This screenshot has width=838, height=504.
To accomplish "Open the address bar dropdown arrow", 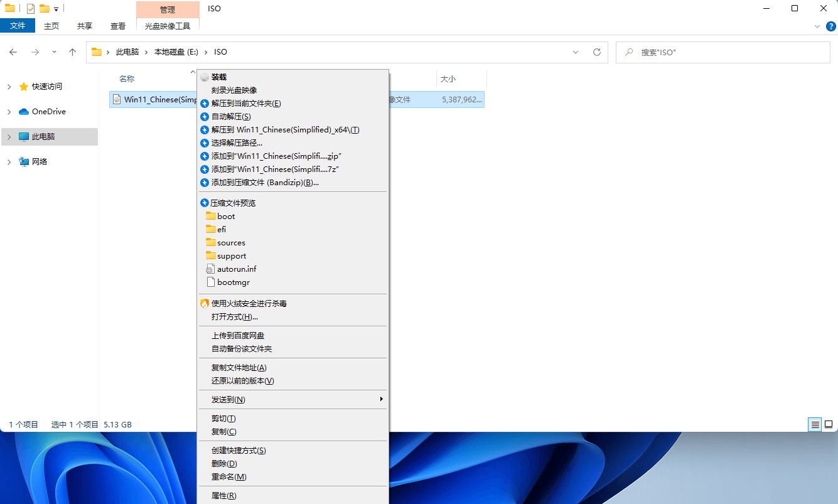I will (576, 52).
